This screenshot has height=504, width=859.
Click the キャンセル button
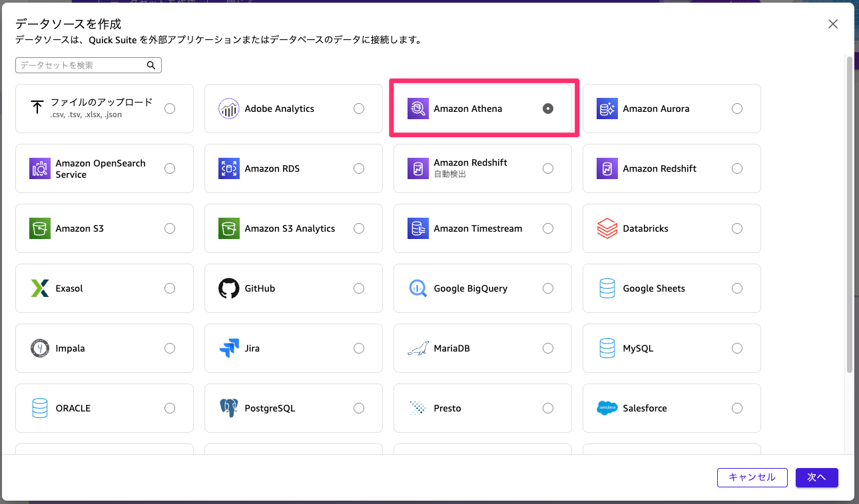(752, 477)
